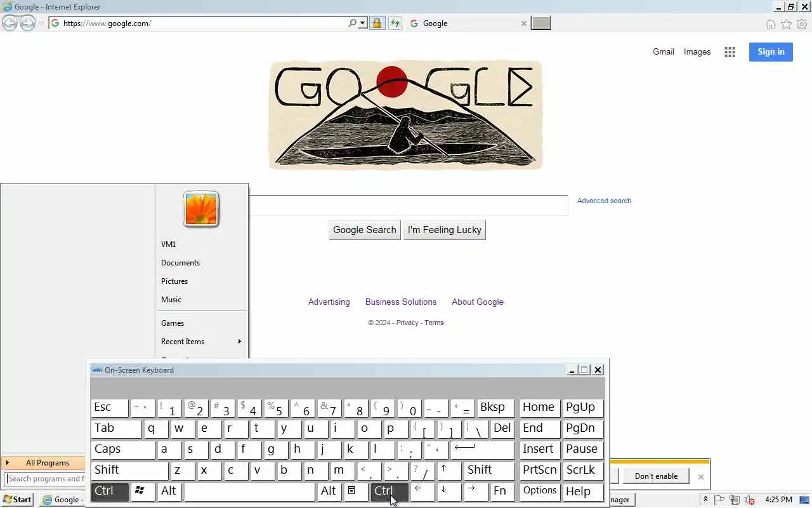Image resolution: width=812 pixels, height=508 pixels.
Task: Click the Enter arrow key on keyboard
Action: (482, 450)
